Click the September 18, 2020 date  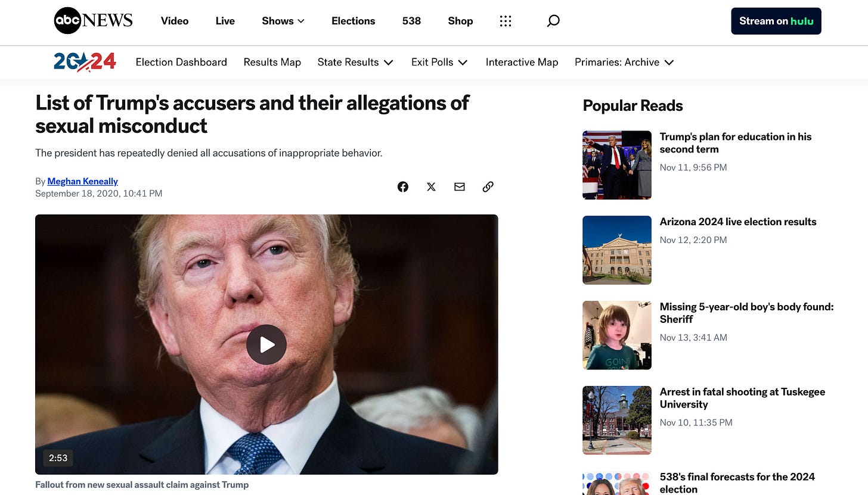click(x=98, y=194)
